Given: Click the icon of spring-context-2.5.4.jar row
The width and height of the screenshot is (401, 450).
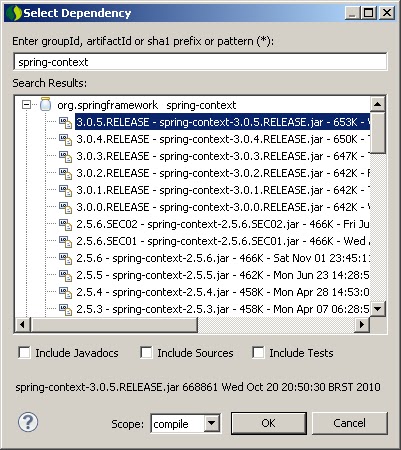Looking at the screenshot, I should (x=65, y=292).
